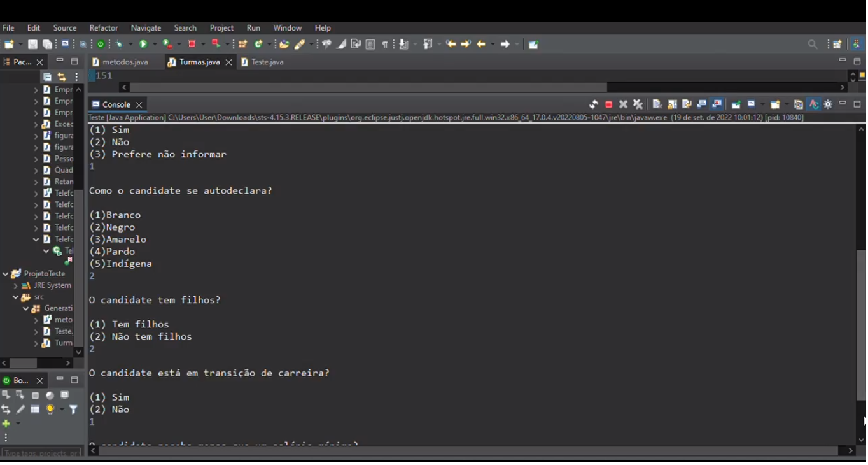Toggle Show Console When Output Changes
868x465 pixels.
(x=701, y=104)
